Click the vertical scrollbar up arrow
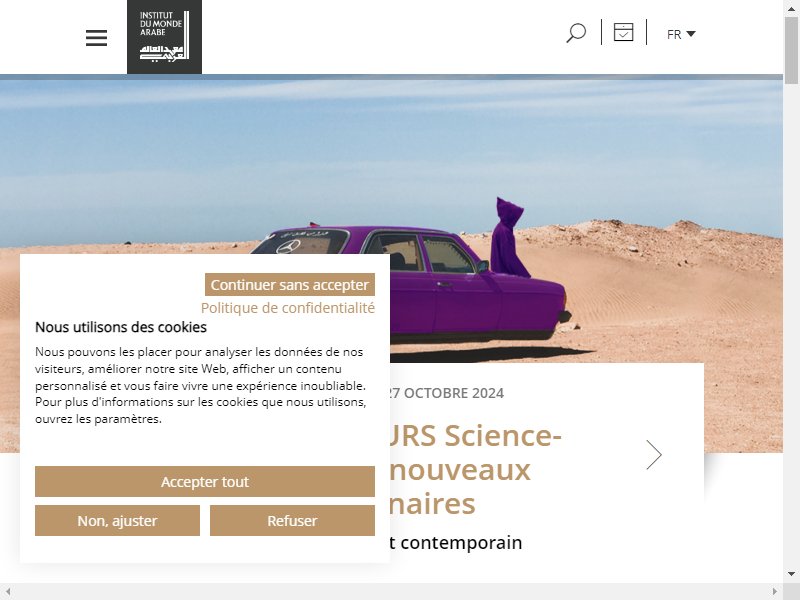 tap(791, 8)
